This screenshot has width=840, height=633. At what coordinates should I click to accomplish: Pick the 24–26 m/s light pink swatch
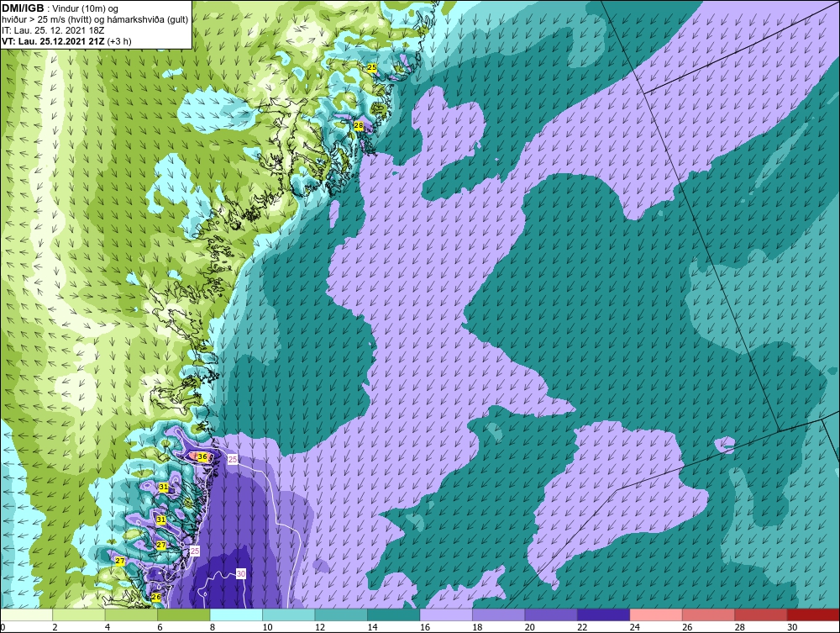tap(656, 615)
